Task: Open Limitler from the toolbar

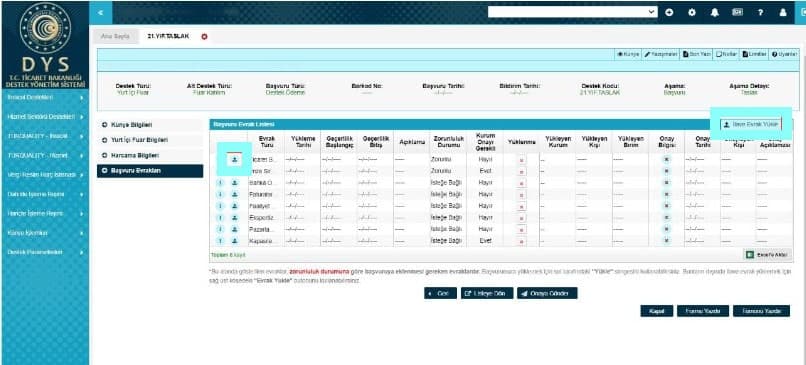Action: coord(754,54)
